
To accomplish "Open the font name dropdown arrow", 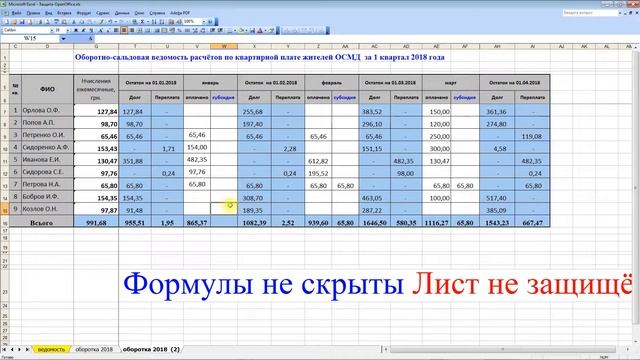I will tap(52, 30).
